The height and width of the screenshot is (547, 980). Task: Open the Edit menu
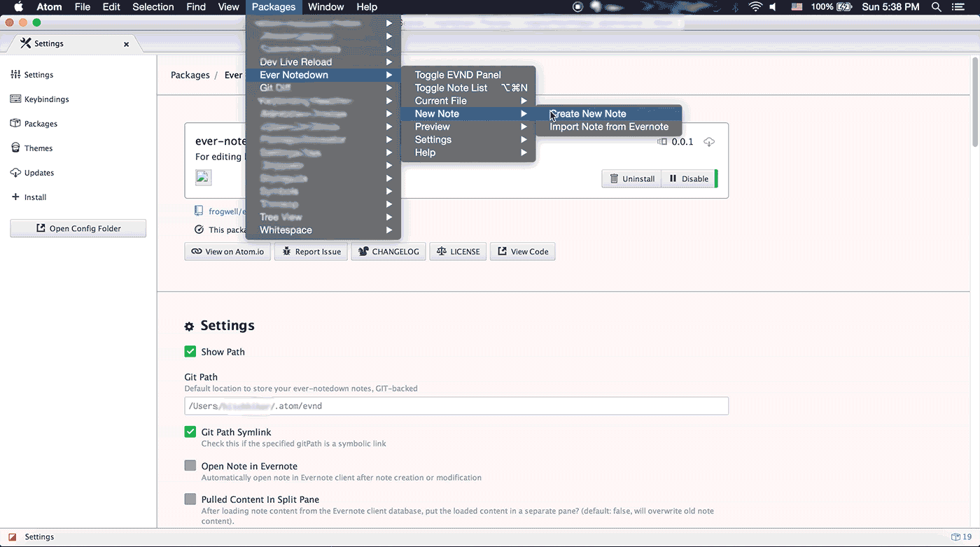(111, 7)
